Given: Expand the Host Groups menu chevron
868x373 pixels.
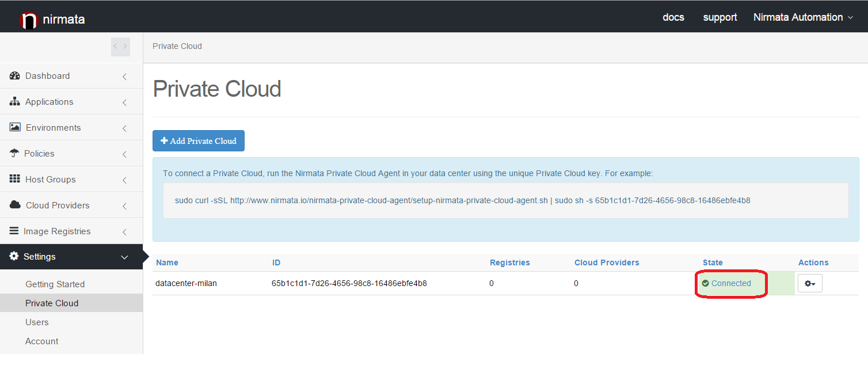Looking at the screenshot, I should tap(124, 180).
